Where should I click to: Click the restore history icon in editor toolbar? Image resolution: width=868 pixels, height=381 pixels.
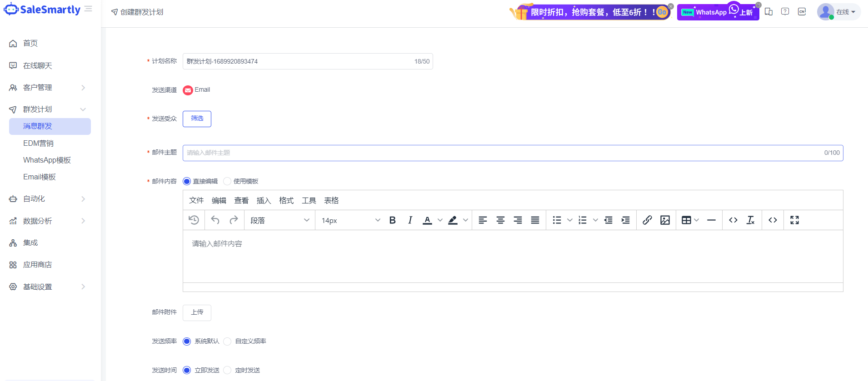point(194,220)
